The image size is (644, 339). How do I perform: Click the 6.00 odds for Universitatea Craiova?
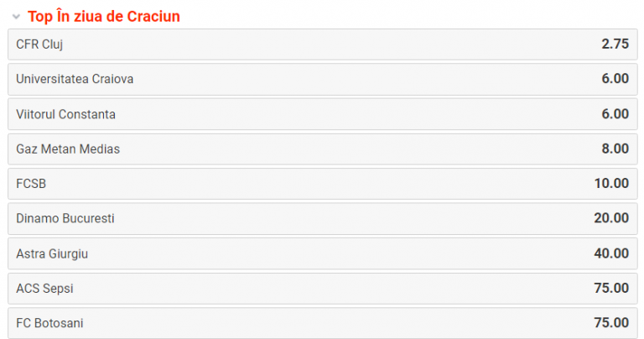click(x=615, y=79)
